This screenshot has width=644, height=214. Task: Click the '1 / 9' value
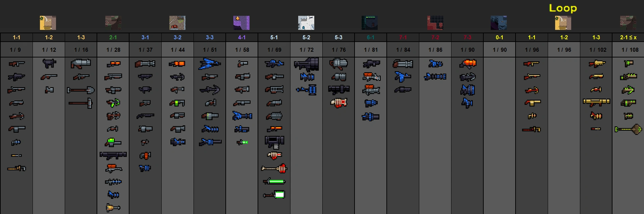pos(15,50)
